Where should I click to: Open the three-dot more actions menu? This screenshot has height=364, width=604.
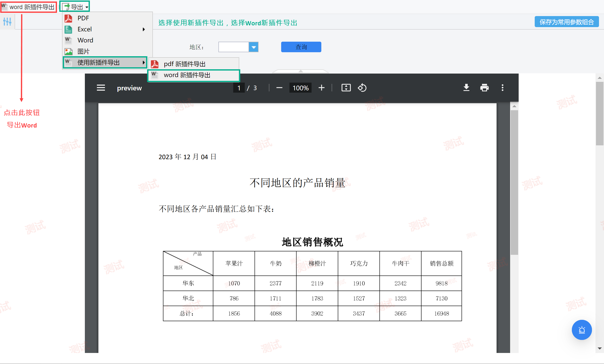[502, 88]
